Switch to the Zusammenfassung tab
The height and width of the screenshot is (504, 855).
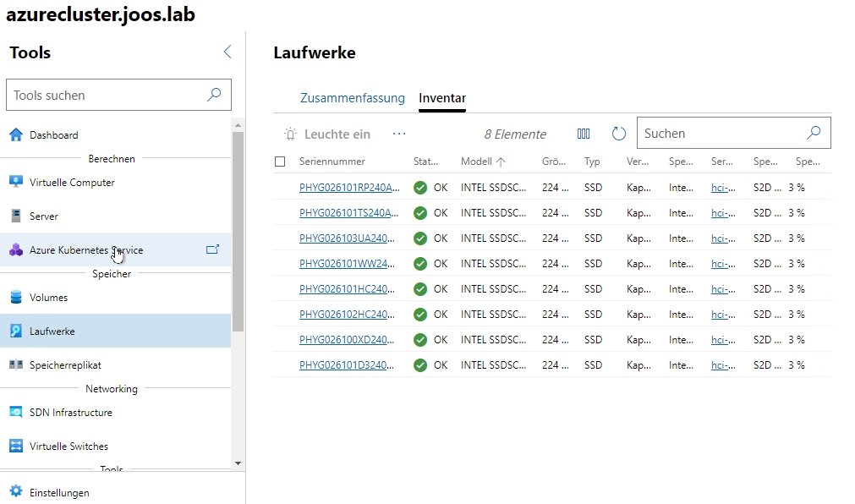(x=353, y=97)
